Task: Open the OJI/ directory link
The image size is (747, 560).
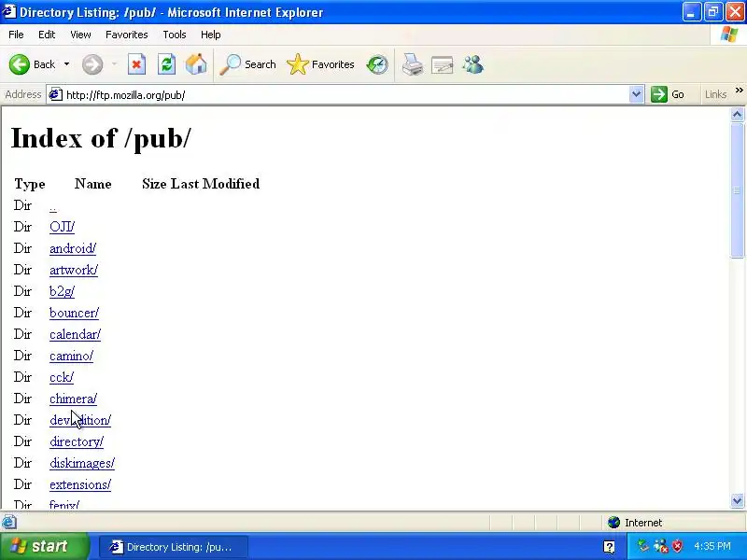Action: point(62,227)
